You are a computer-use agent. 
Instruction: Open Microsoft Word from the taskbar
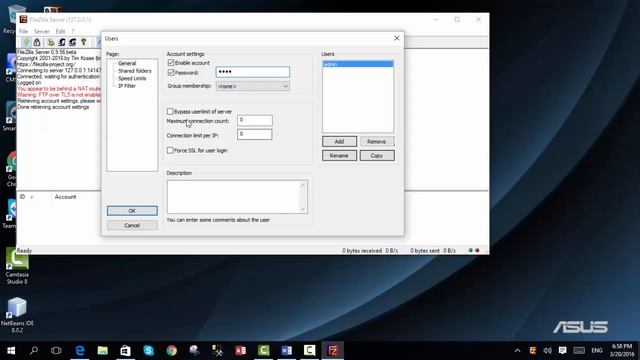[x=287, y=351]
